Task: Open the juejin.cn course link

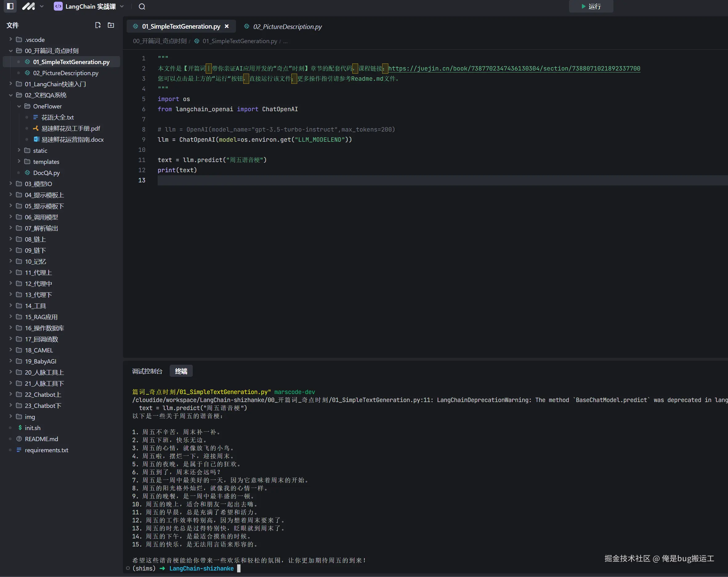Action: (514, 69)
